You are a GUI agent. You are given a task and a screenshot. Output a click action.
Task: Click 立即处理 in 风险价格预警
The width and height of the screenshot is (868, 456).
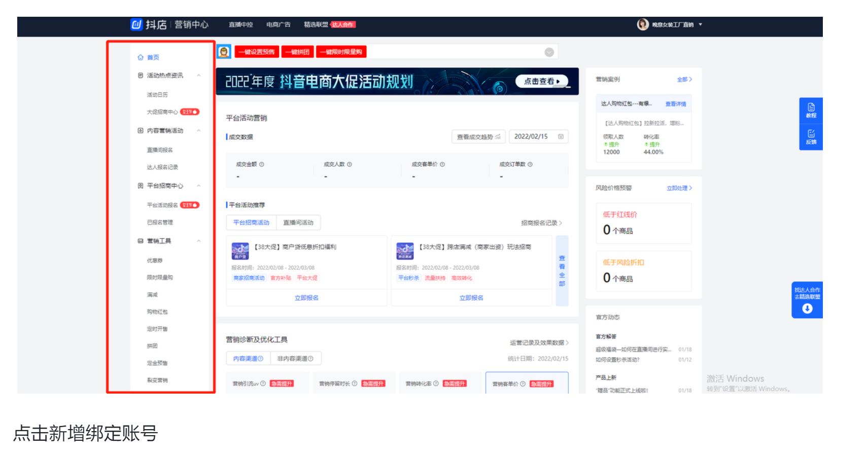click(x=679, y=188)
